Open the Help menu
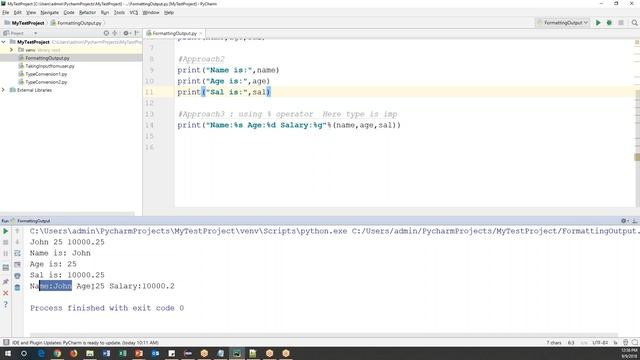 [169, 13]
